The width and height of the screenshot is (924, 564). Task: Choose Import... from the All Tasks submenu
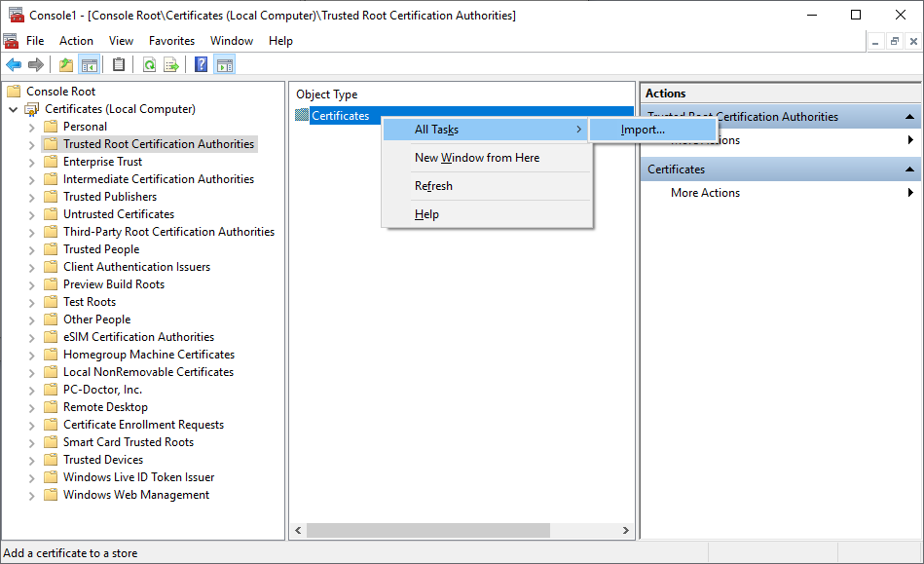643,130
